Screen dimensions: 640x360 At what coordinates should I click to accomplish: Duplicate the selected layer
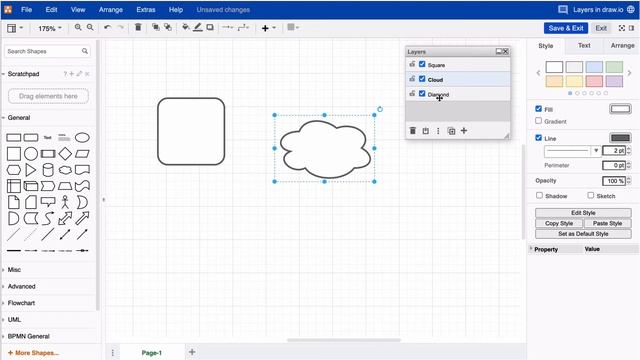point(451,131)
